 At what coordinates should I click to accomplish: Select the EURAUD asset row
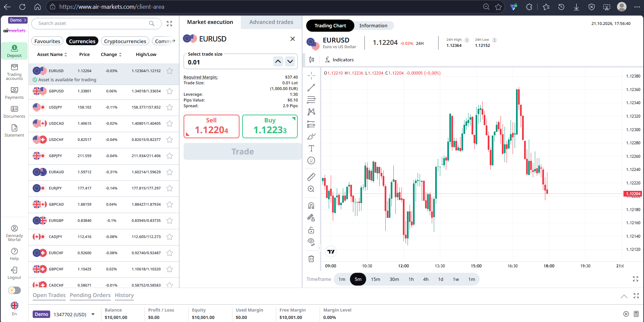pyautogui.click(x=104, y=172)
